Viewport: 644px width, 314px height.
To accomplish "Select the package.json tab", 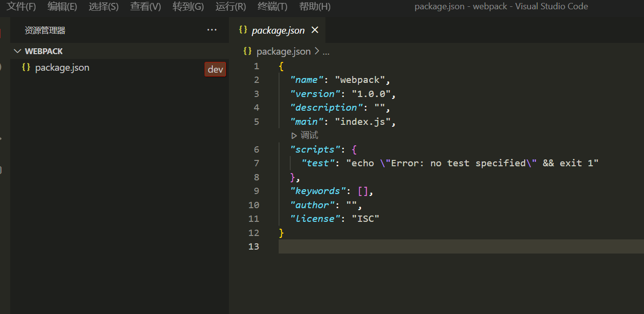I will (x=278, y=30).
